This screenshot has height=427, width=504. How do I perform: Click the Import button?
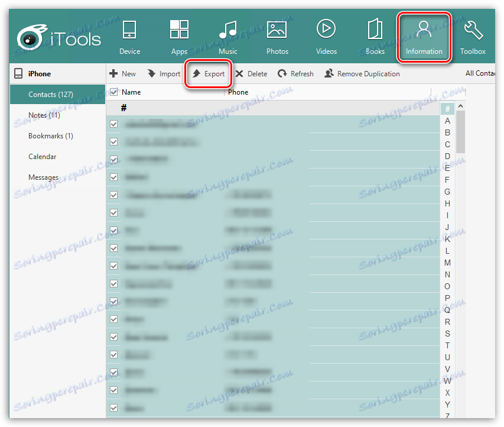164,74
